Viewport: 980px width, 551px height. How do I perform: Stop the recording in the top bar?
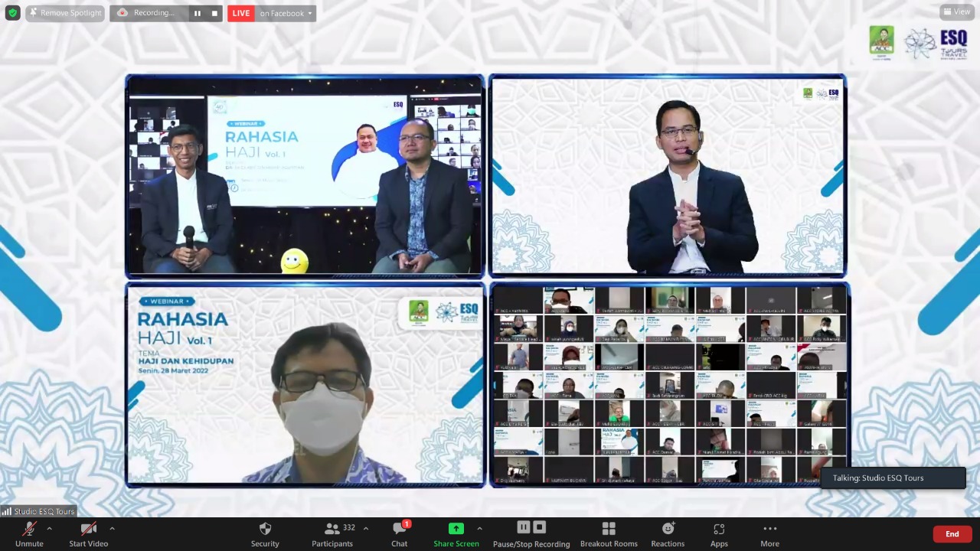(x=214, y=13)
